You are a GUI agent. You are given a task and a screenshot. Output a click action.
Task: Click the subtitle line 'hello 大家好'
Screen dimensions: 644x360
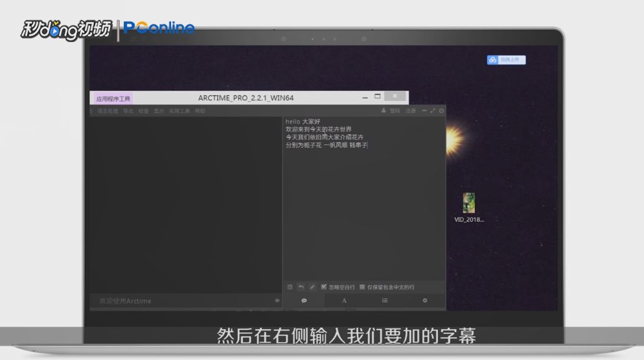click(303, 122)
